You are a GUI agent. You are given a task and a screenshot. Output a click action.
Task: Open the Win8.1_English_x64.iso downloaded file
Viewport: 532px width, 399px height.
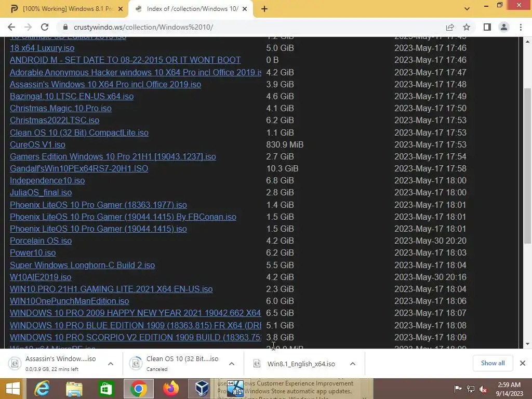(x=301, y=364)
